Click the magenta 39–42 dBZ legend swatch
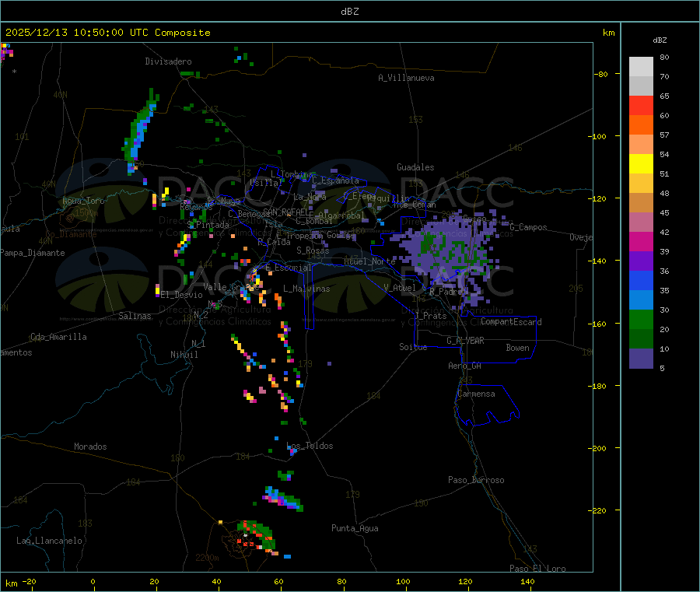The width and height of the screenshot is (700, 592). tap(641, 242)
